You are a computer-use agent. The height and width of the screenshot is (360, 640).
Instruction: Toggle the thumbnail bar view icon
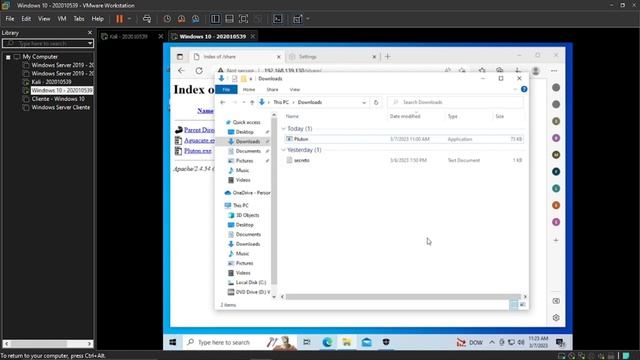229,19
